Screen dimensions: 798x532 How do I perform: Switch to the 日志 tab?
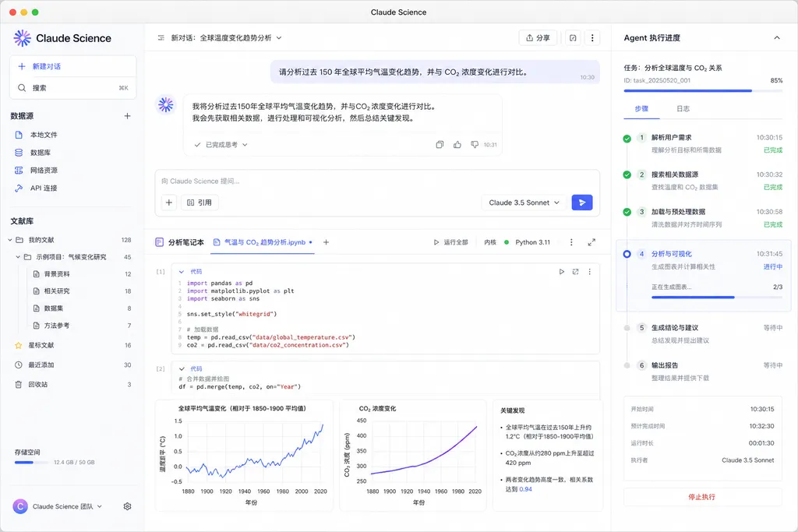[683, 108]
